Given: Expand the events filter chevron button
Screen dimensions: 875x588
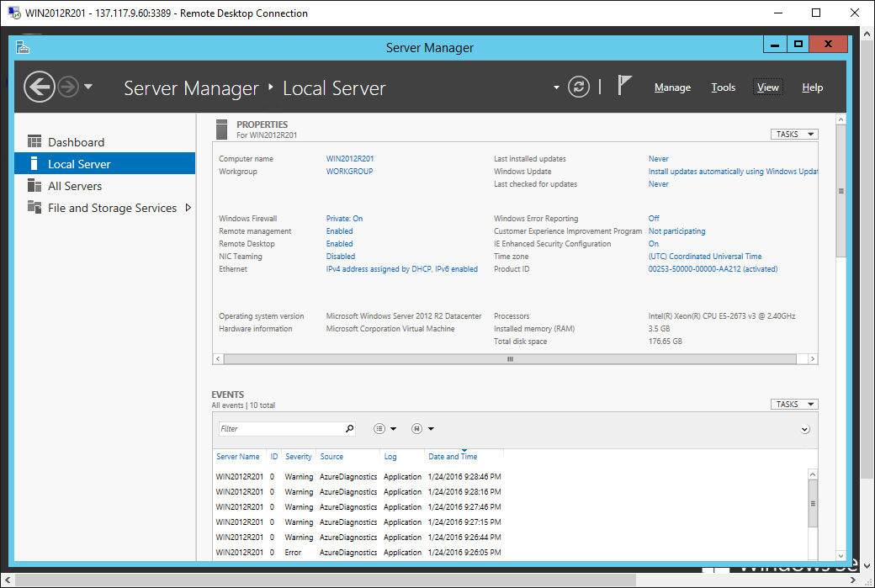Looking at the screenshot, I should tap(804, 429).
